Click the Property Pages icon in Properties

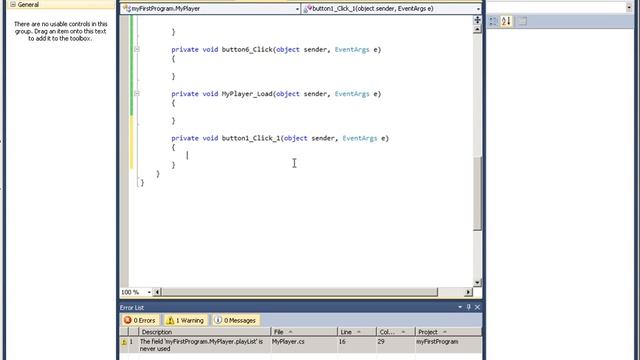[x=522, y=21]
